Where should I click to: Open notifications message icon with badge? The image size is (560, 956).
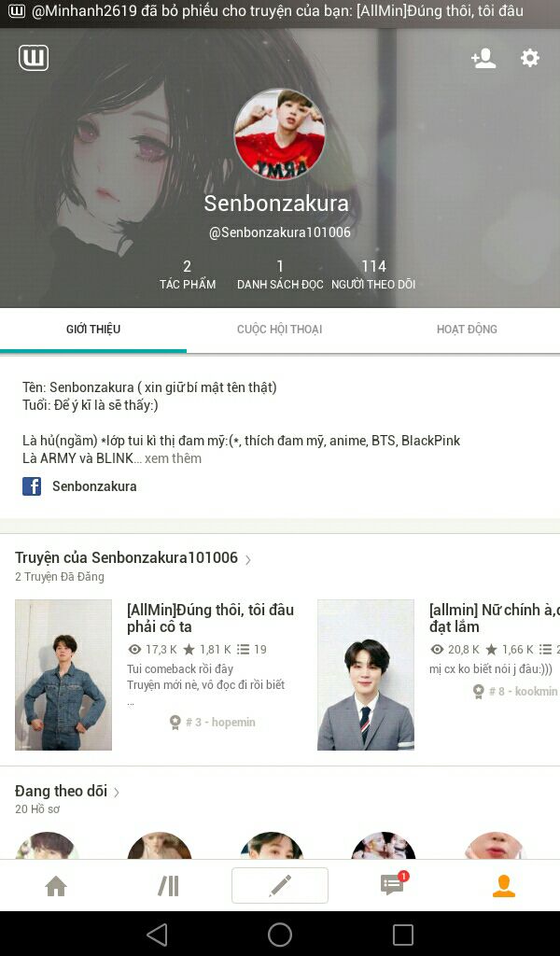point(393,884)
